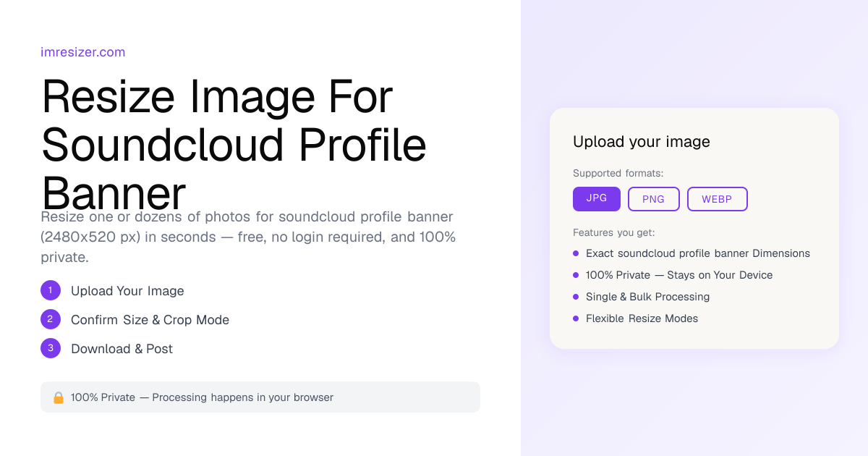The height and width of the screenshot is (456, 868).
Task: Select the JPG format button
Action: coord(597,199)
